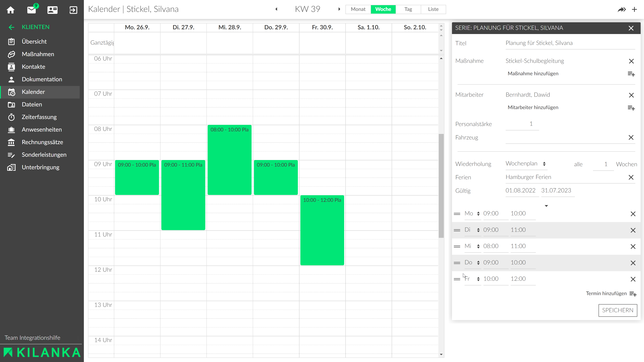Click the Mitarbeiter hinzufügen text
The image size is (644, 362).
point(533,107)
